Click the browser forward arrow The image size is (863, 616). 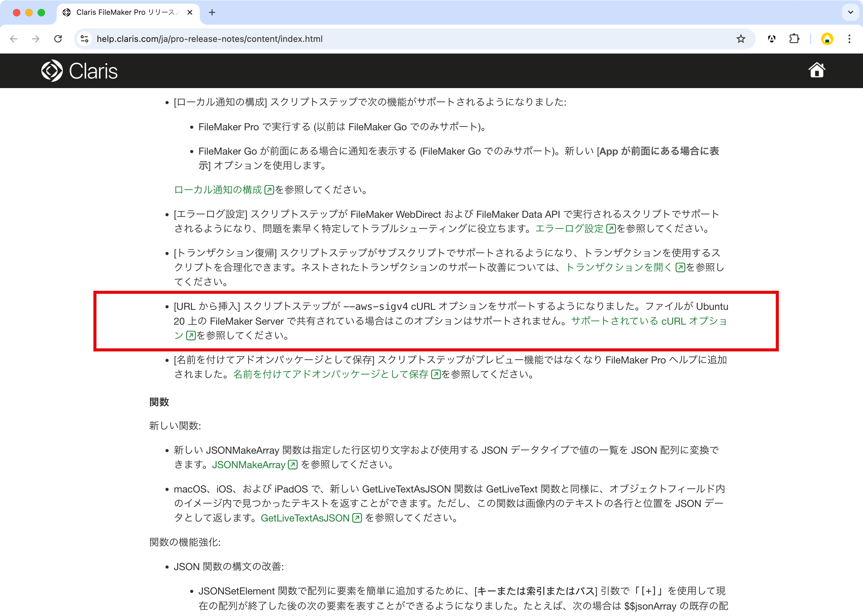[36, 39]
